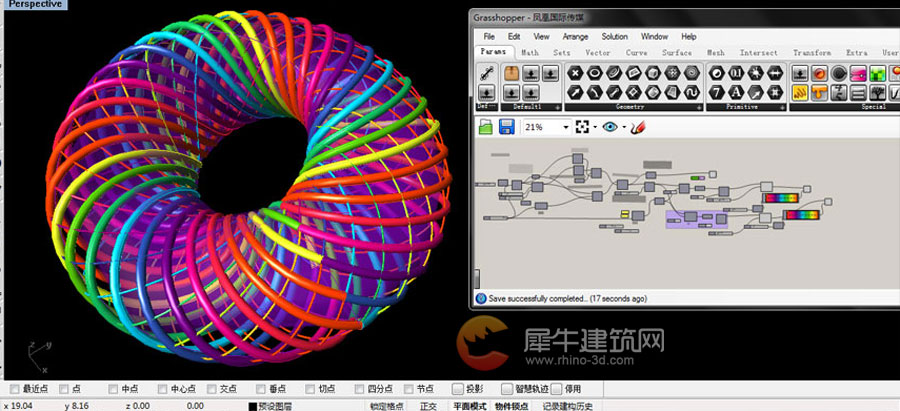Enable the 交点 osnap checkbox

(212, 389)
